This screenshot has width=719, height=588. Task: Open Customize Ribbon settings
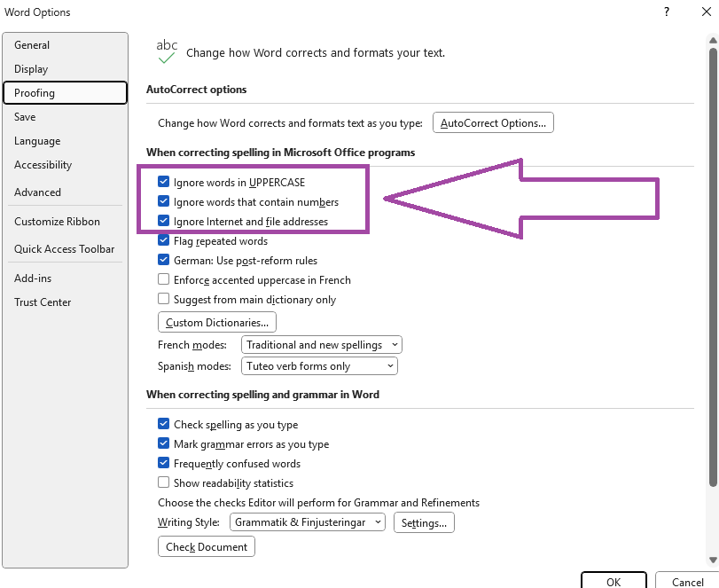65,222
